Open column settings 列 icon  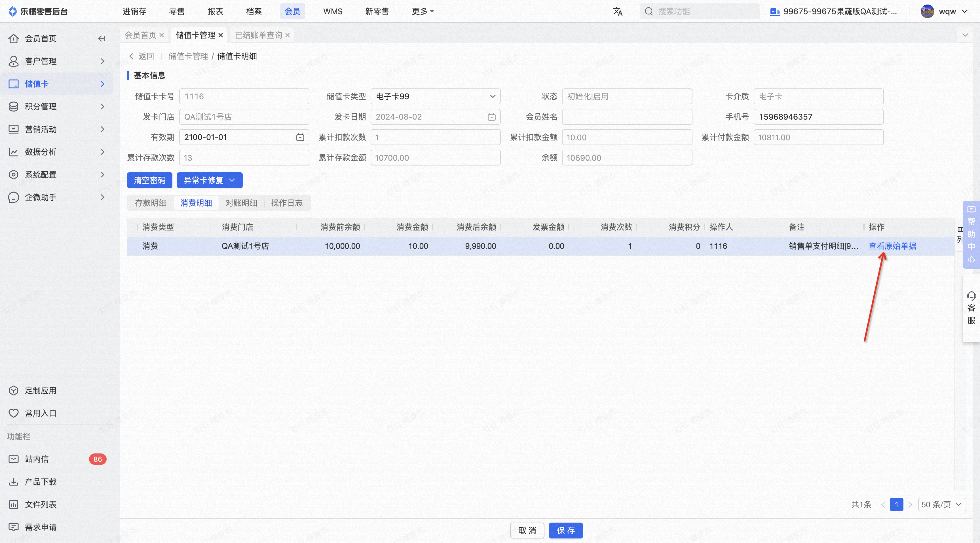[x=960, y=235]
